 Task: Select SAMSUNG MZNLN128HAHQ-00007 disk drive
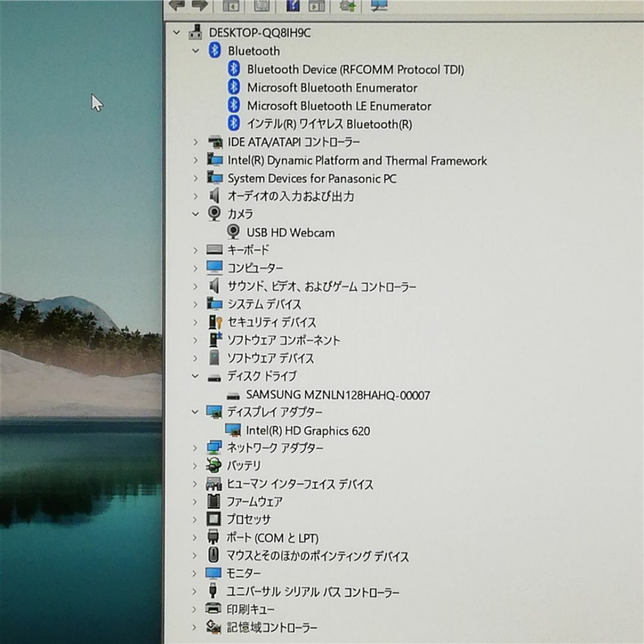(x=338, y=395)
